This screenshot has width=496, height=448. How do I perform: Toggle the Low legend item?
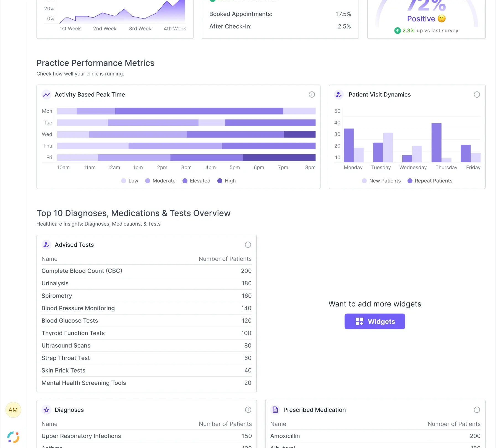tap(130, 181)
